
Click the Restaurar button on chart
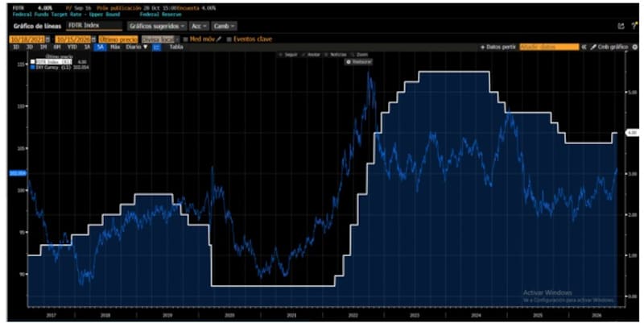[358, 62]
